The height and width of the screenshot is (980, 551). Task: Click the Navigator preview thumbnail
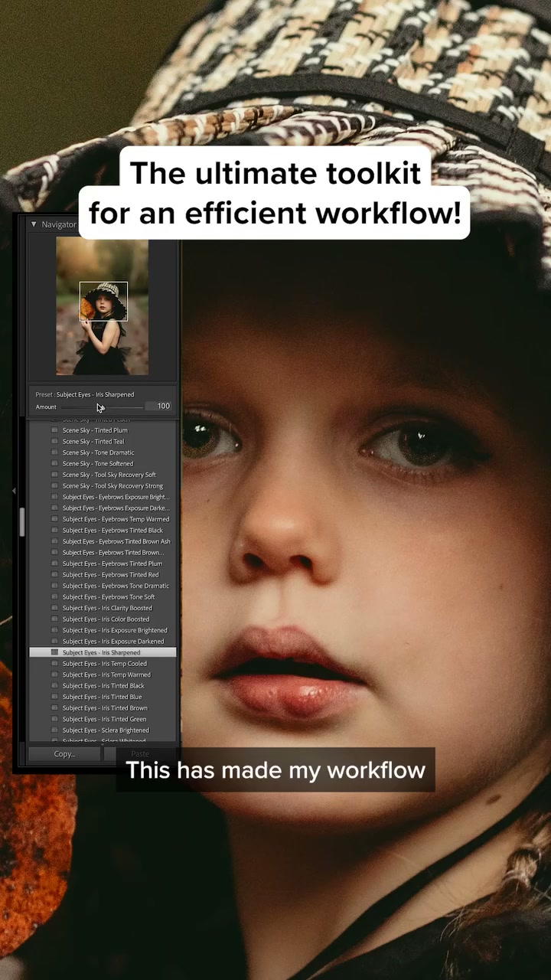tap(103, 306)
